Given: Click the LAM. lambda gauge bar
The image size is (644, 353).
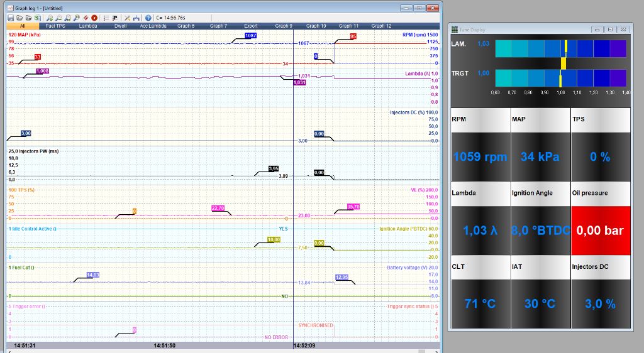Looking at the screenshot, I should tap(560, 48).
